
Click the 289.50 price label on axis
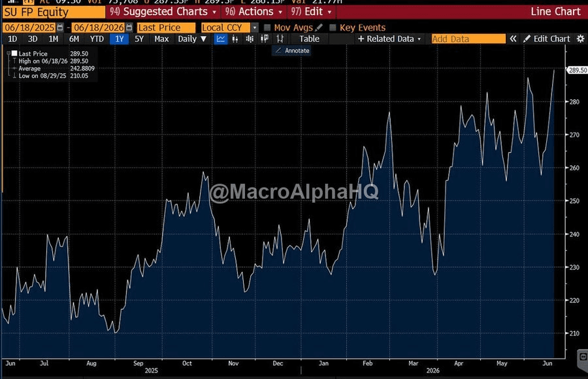pyautogui.click(x=577, y=70)
